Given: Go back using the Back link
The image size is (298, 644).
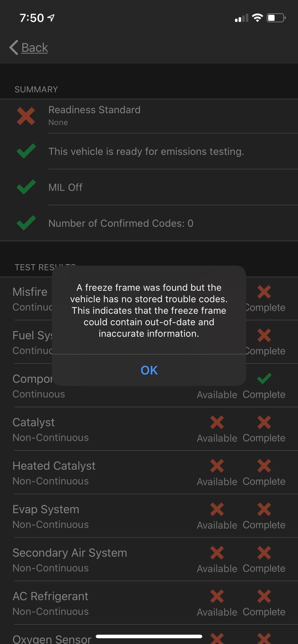Looking at the screenshot, I should 35,47.
